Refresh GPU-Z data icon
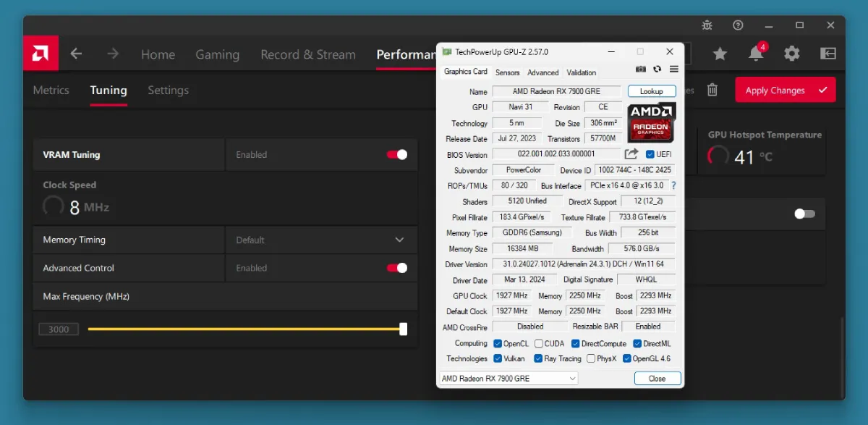The height and width of the screenshot is (425, 868). tap(657, 70)
